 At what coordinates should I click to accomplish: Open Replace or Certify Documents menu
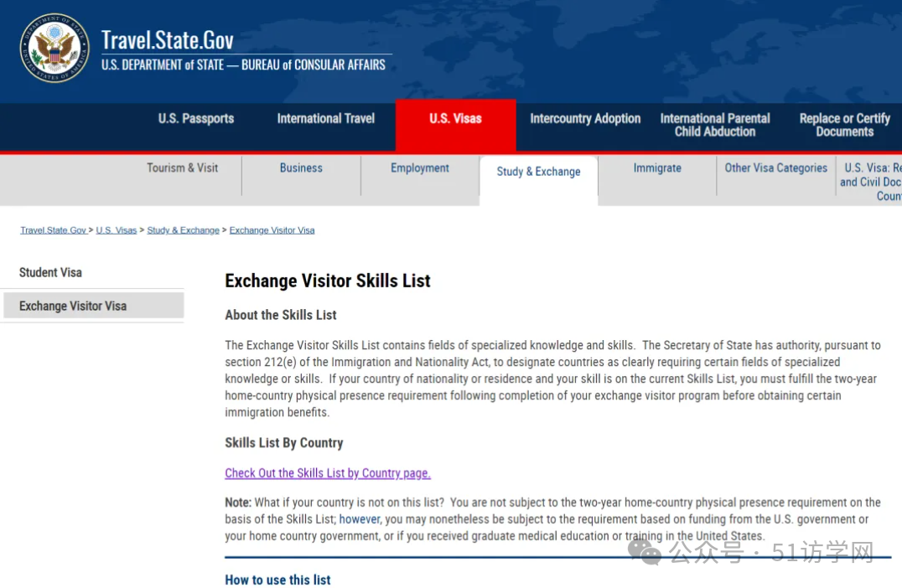[844, 125]
